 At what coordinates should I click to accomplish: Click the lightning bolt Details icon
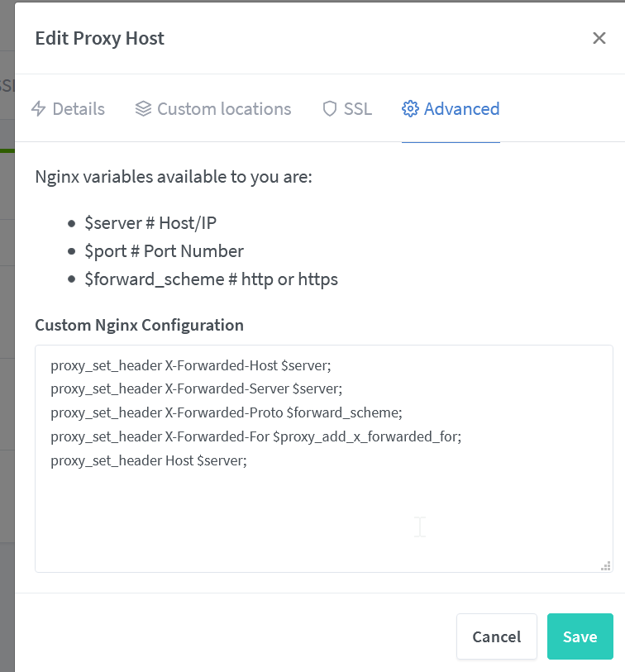[x=38, y=109]
